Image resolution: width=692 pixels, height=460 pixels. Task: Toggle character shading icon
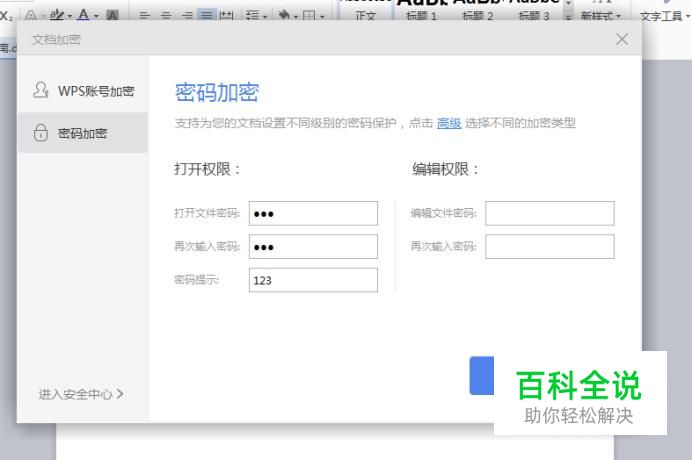[x=113, y=16]
